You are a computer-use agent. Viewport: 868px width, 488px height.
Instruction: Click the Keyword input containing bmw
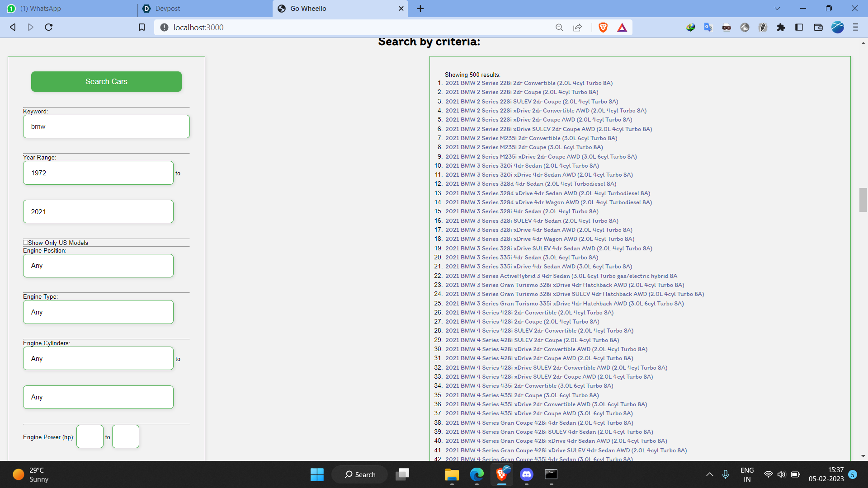click(106, 127)
